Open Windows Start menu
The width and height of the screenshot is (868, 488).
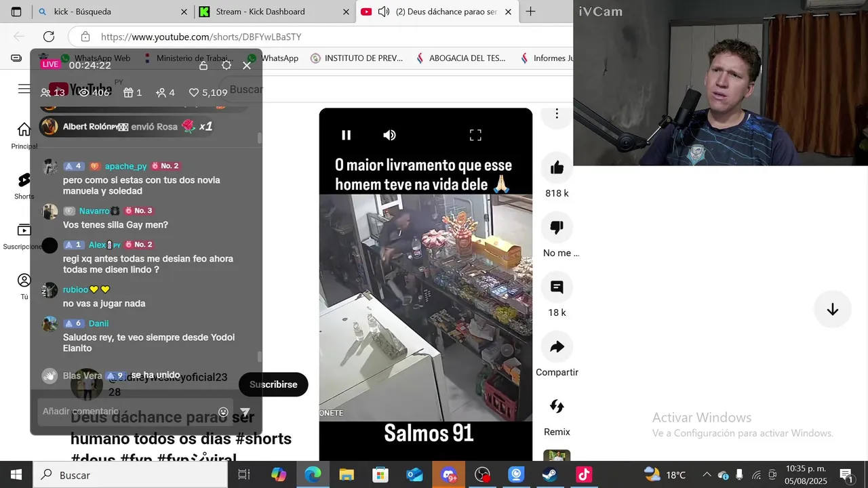click(x=16, y=475)
